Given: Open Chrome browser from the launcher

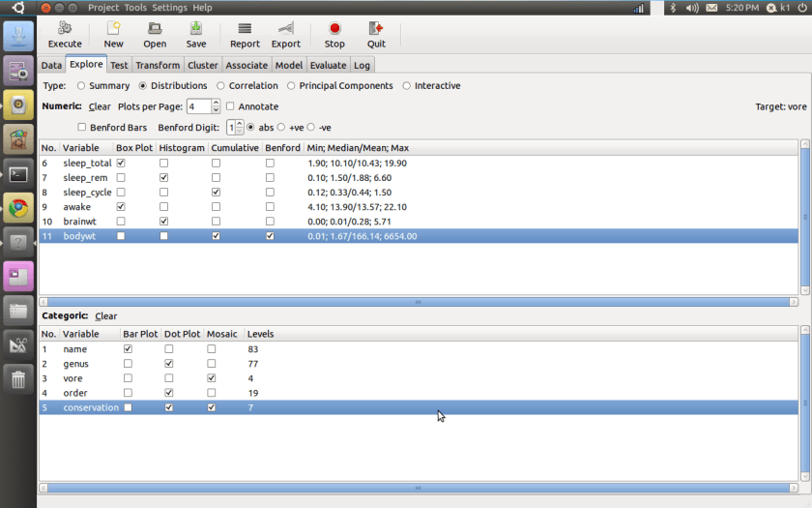Looking at the screenshot, I should pyautogui.click(x=17, y=207).
